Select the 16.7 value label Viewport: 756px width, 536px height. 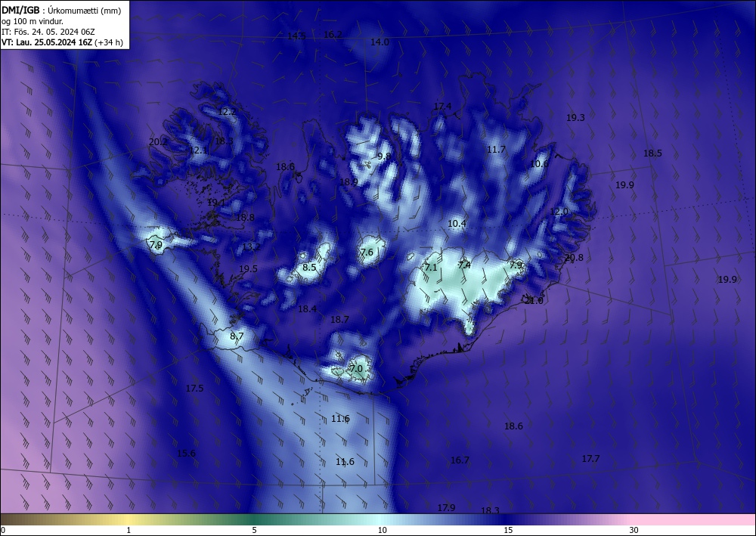click(460, 460)
